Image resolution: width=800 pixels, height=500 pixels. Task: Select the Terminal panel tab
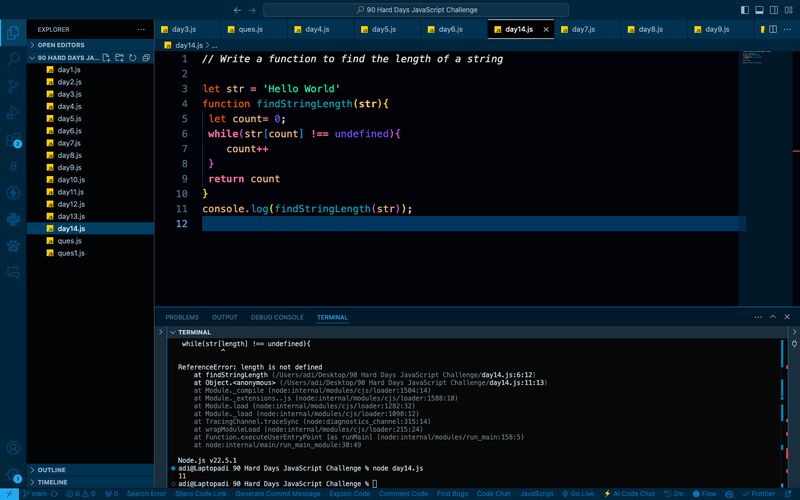tap(332, 317)
